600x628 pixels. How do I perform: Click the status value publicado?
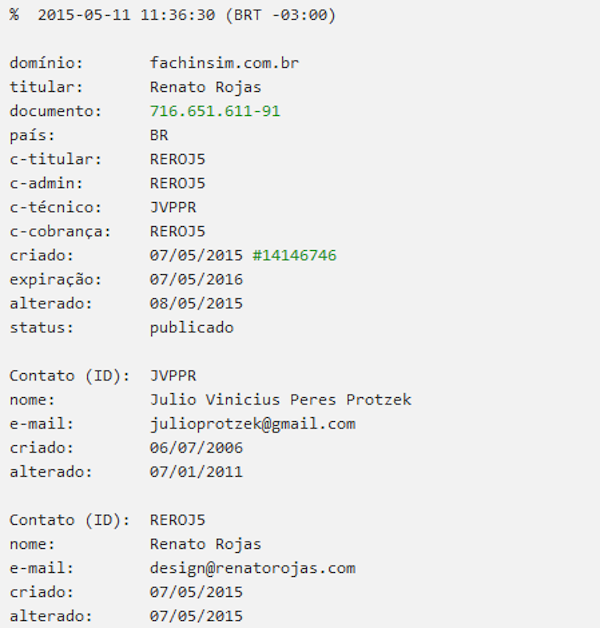191,328
